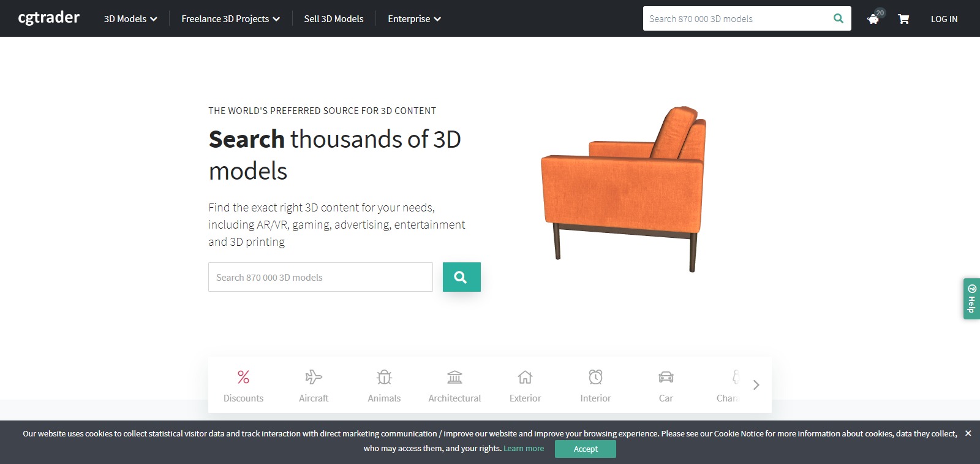Open the shopping cart icon

(x=903, y=19)
